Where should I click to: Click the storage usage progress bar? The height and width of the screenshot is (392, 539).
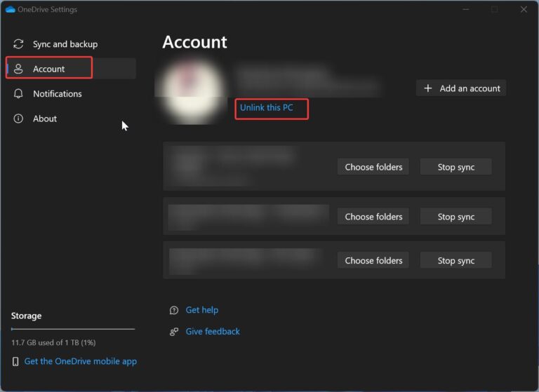pos(73,329)
